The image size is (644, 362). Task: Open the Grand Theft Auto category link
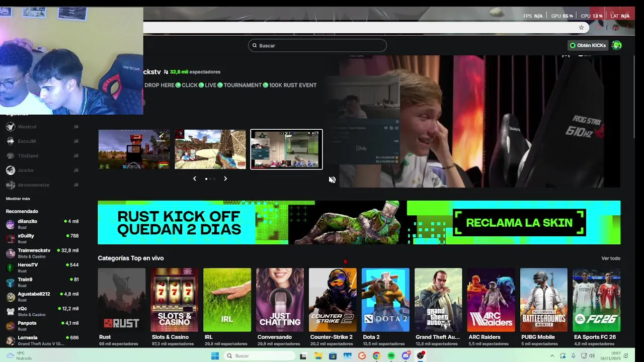438,337
